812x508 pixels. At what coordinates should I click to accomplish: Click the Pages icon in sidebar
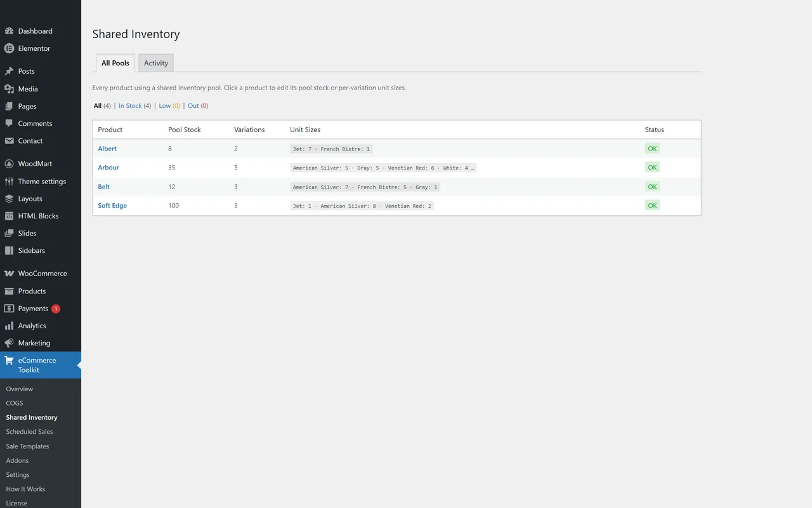[x=9, y=106]
